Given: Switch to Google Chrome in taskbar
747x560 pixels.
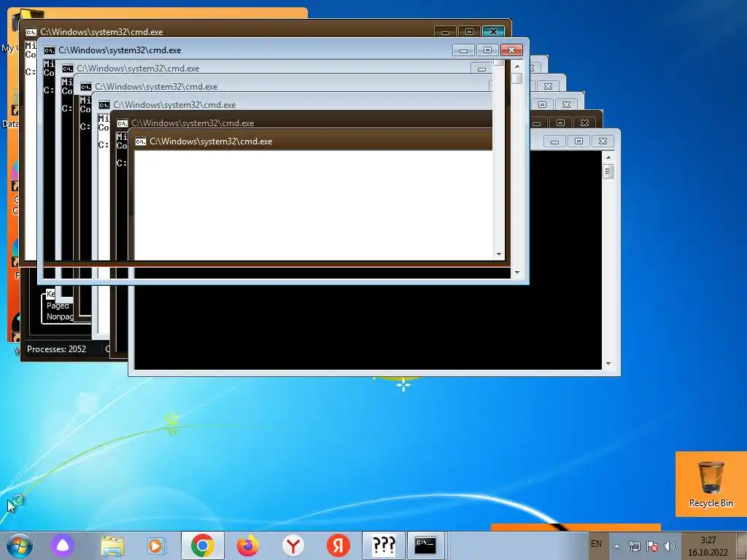Looking at the screenshot, I should (x=203, y=545).
